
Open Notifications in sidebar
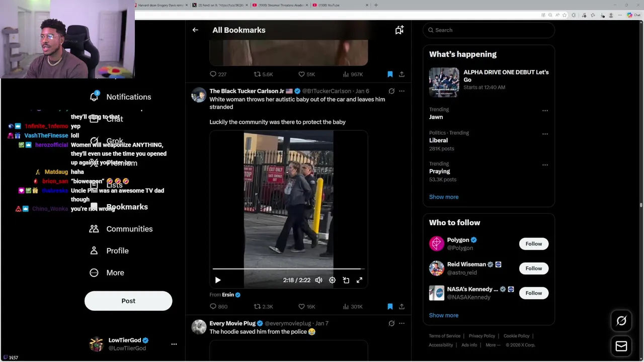pos(120,97)
